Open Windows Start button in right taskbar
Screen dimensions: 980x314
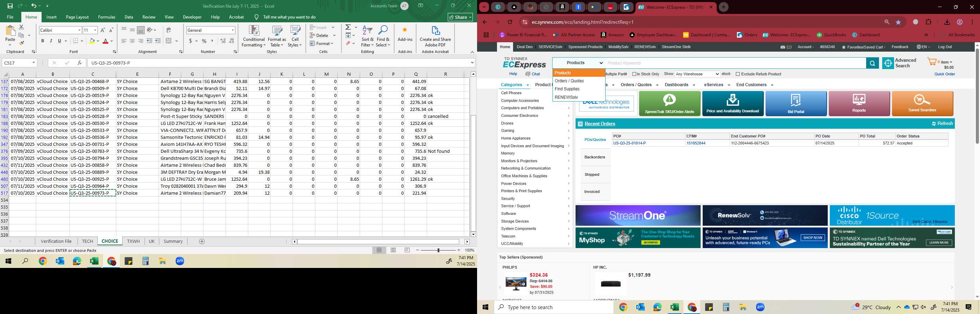click(x=485, y=307)
